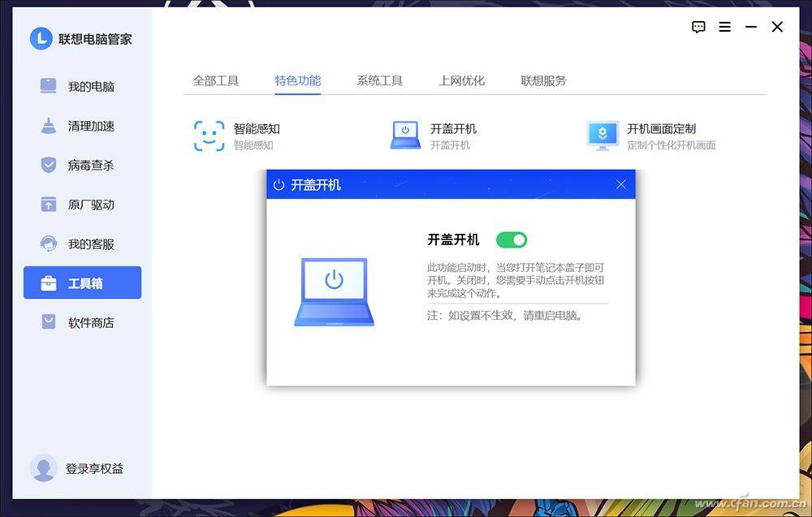Open the 软件商店 bag icon
The width and height of the screenshot is (812, 517).
click(x=48, y=322)
